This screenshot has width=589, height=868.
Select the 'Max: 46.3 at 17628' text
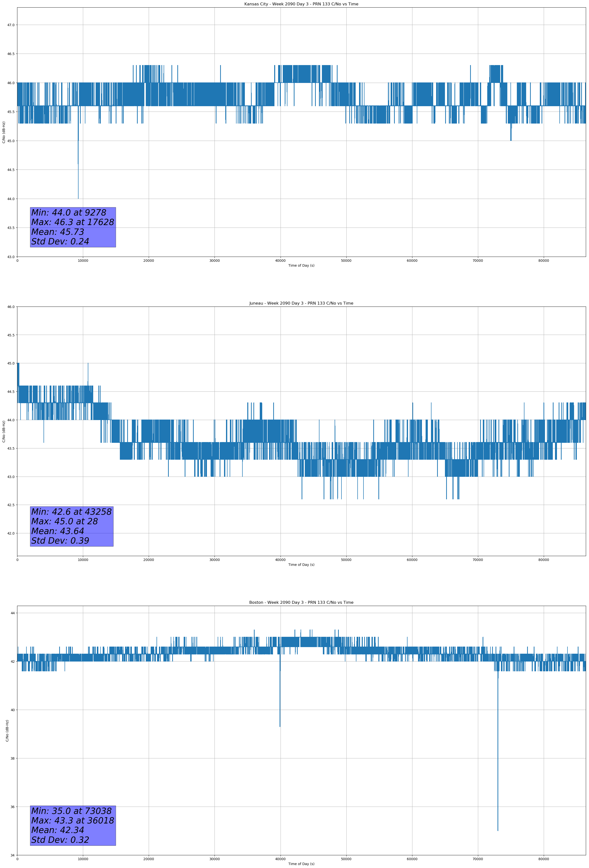coord(72,222)
